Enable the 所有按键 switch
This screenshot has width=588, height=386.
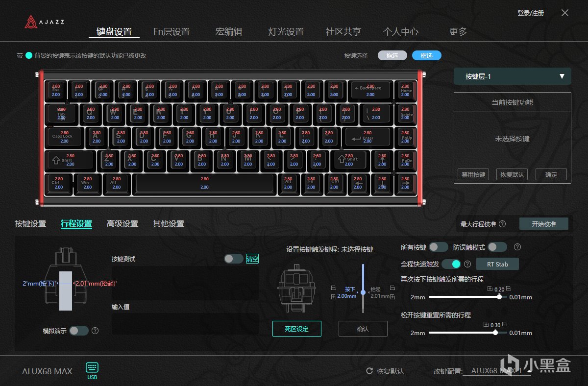click(x=439, y=247)
